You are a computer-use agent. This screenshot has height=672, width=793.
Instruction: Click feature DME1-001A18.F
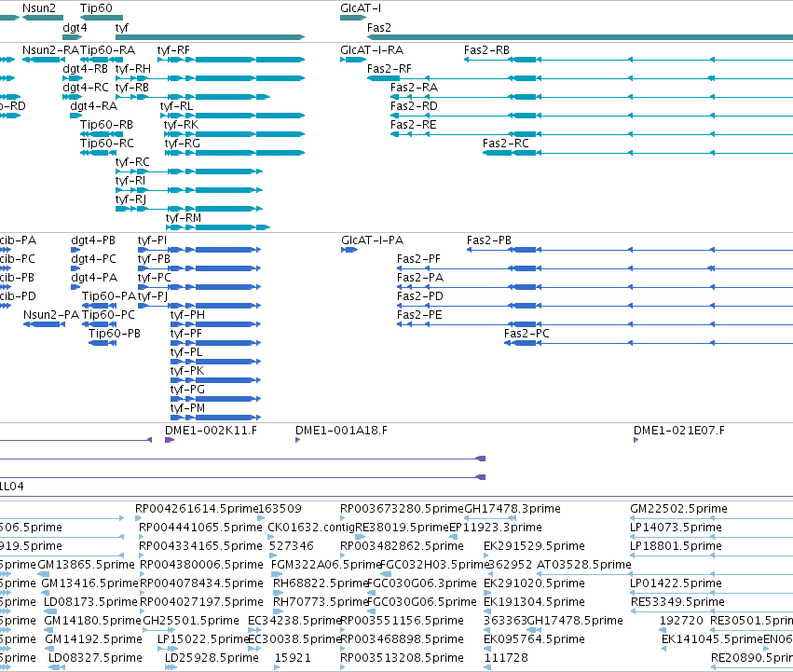point(341,431)
